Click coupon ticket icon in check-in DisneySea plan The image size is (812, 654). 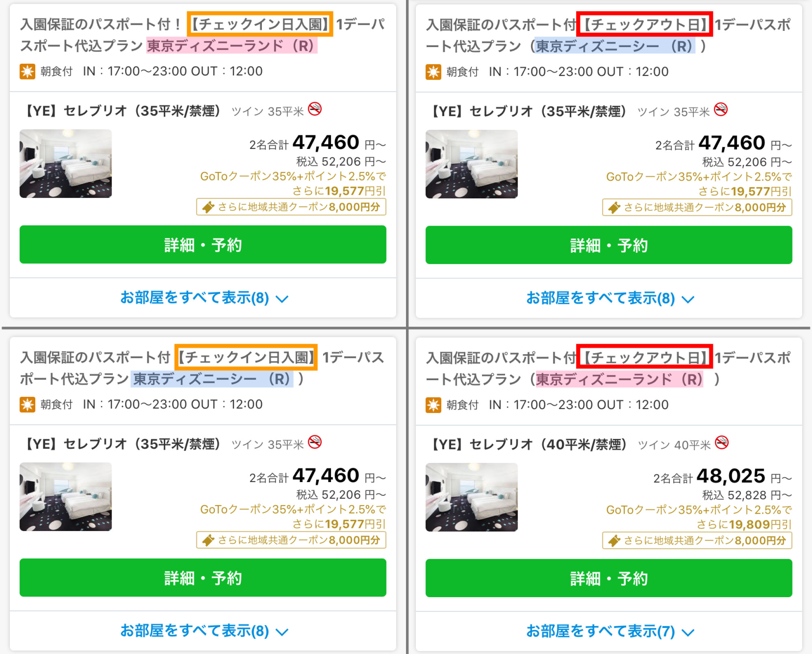[x=208, y=540]
